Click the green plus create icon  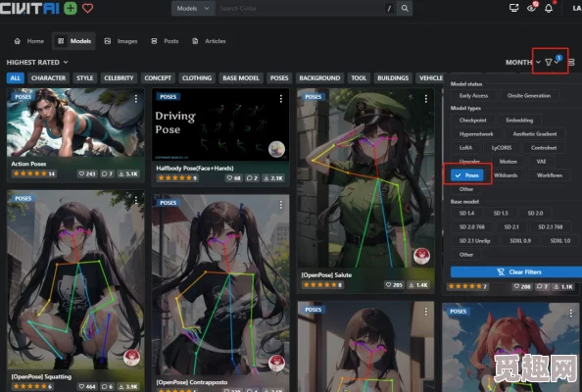[x=71, y=8]
